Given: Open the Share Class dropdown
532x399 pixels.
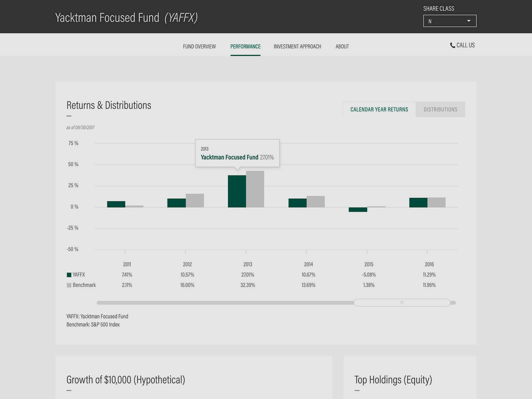Looking at the screenshot, I should pos(449,21).
